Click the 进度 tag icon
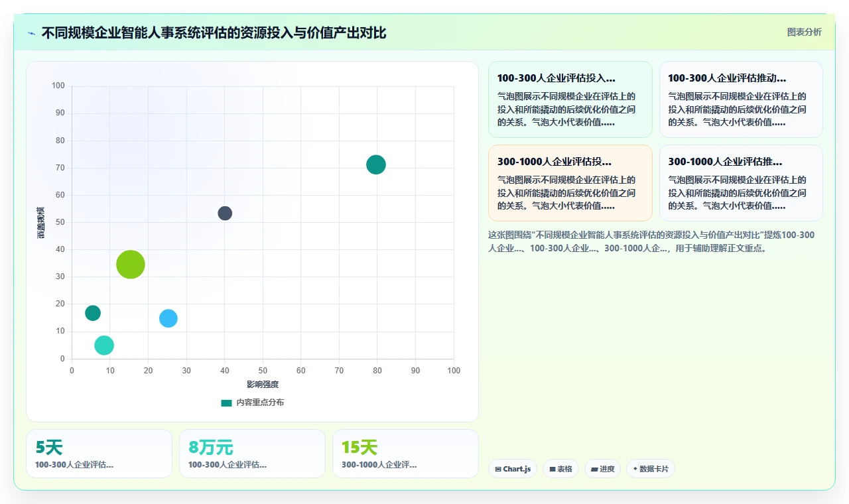849x504 pixels. tap(594, 469)
